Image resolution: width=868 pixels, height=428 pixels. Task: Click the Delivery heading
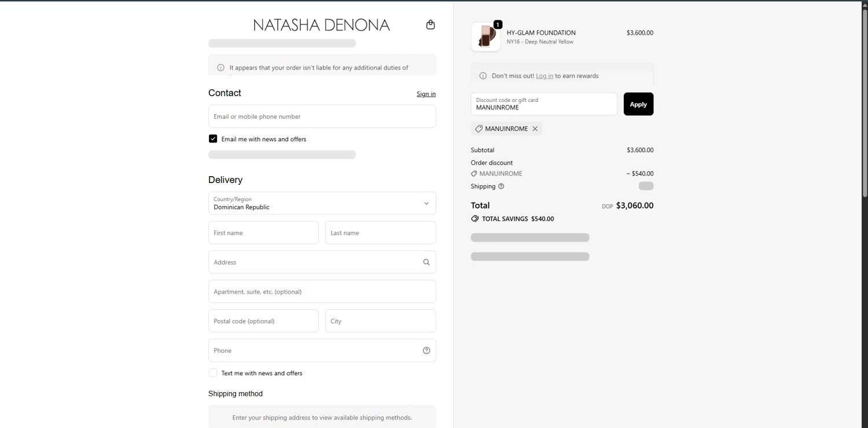[225, 180]
